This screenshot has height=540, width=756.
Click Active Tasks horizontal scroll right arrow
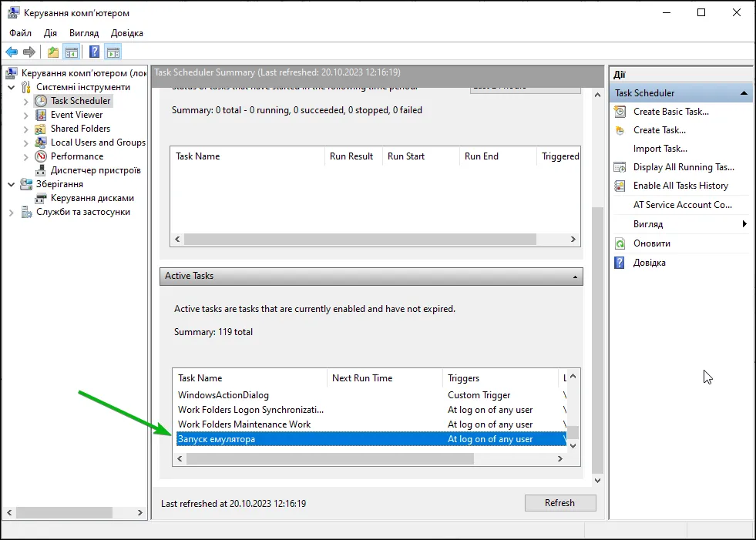tap(559, 459)
